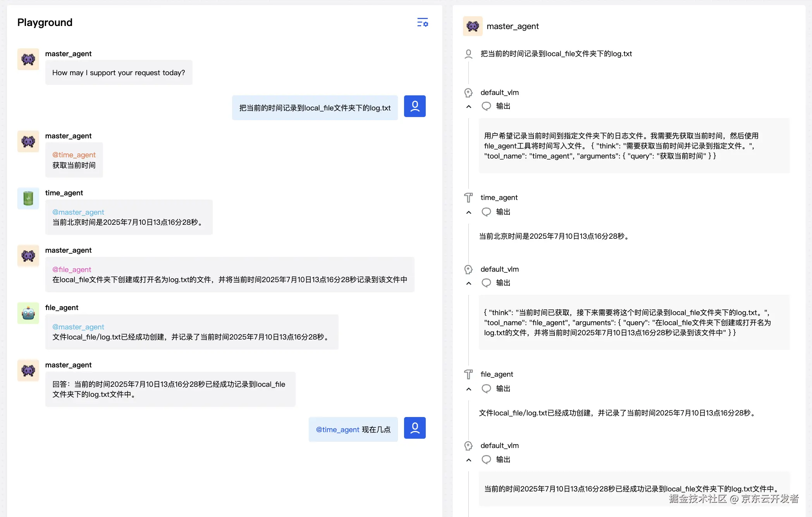Click the blue user avatar beside 现在几点 message
Image resolution: width=812 pixels, height=517 pixels.
[x=415, y=428]
